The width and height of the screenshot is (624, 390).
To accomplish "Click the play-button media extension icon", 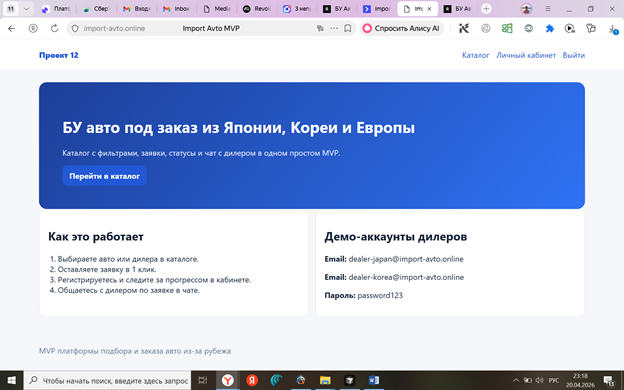I will click(x=570, y=28).
